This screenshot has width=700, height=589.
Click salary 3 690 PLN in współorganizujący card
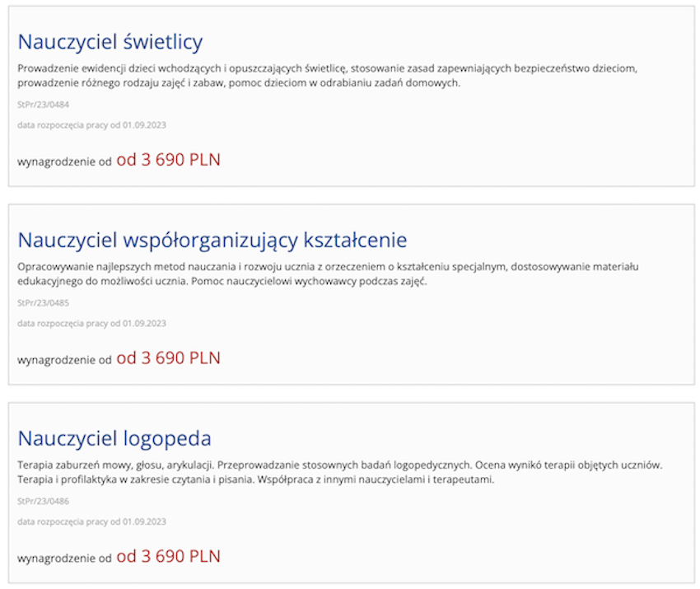click(x=168, y=358)
